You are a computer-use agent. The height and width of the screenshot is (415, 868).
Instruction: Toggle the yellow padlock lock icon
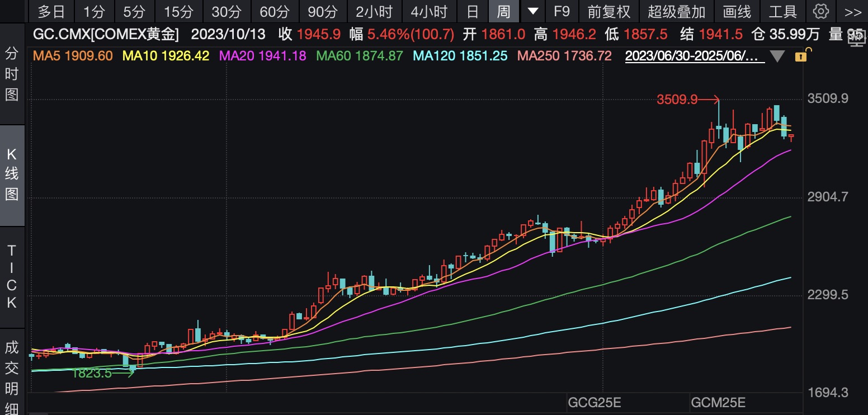point(803,56)
